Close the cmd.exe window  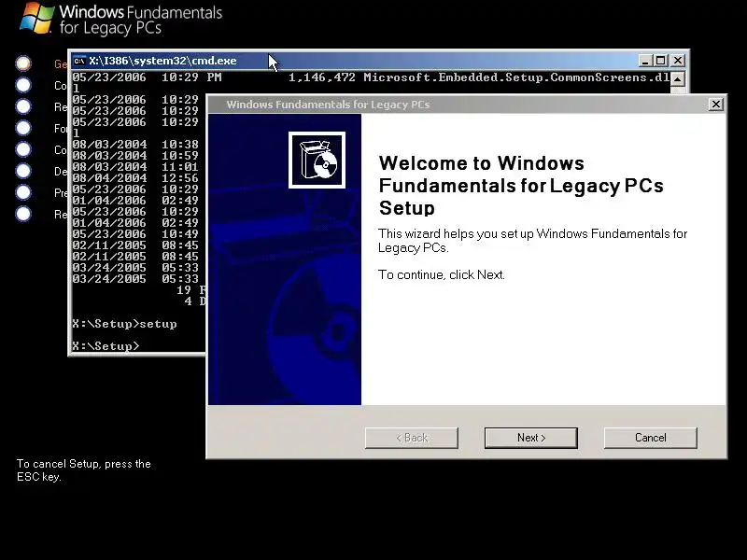coord(678,61)
